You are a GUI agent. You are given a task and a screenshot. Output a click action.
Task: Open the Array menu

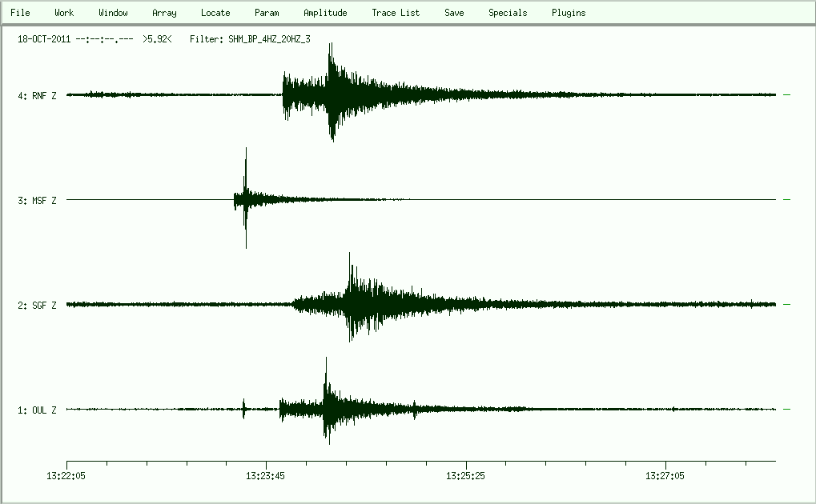pos(164,13)
